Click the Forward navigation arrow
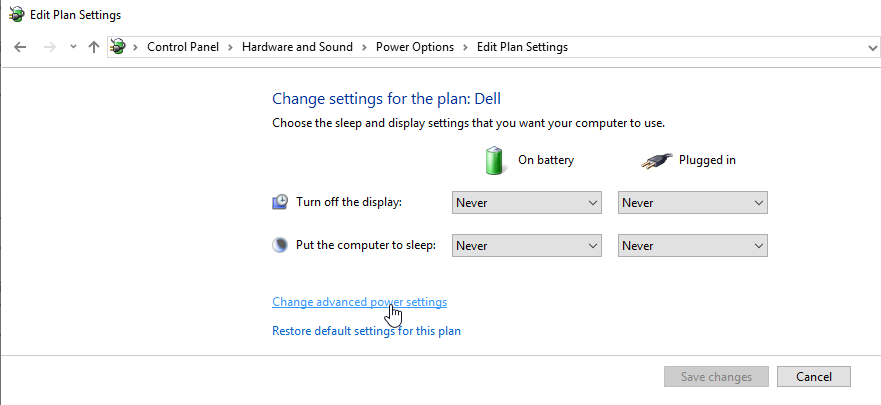 (49, 47)
